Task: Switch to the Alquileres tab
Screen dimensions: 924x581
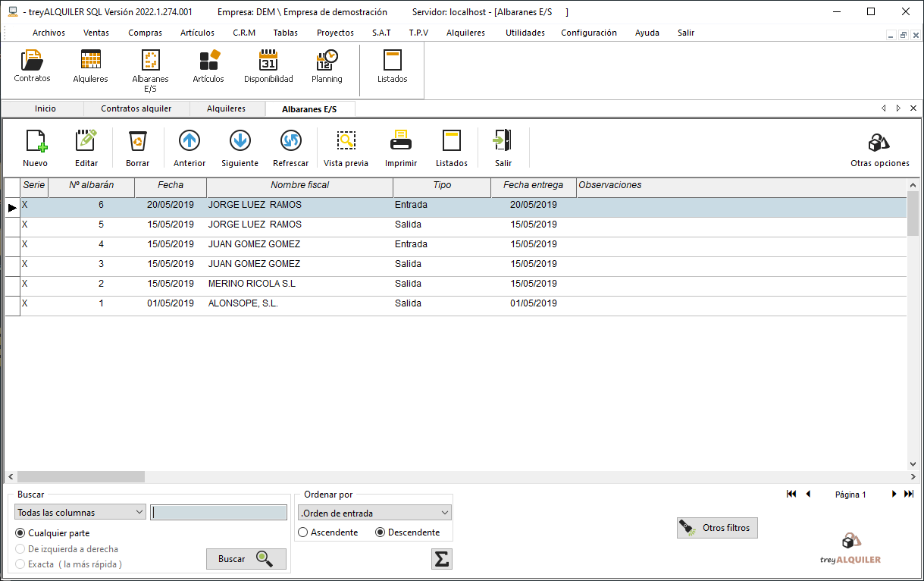Action: pos(226,108)
